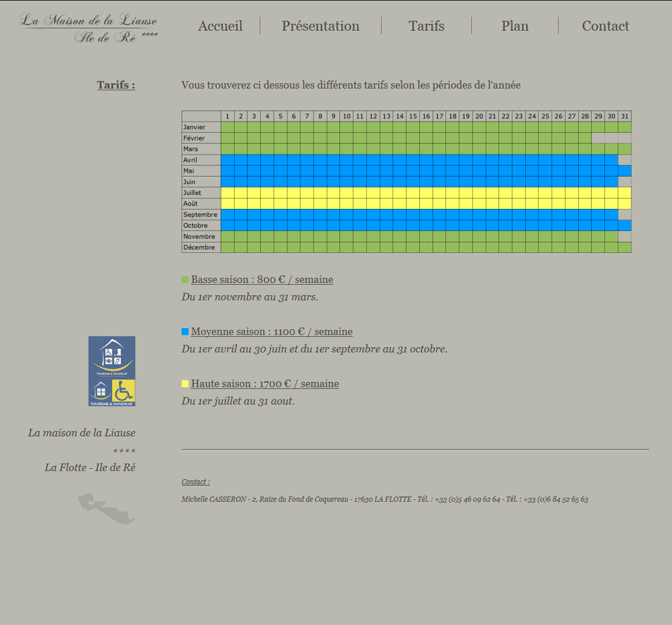
Task: Navigate to the Contact page
Action: (605, 26)
